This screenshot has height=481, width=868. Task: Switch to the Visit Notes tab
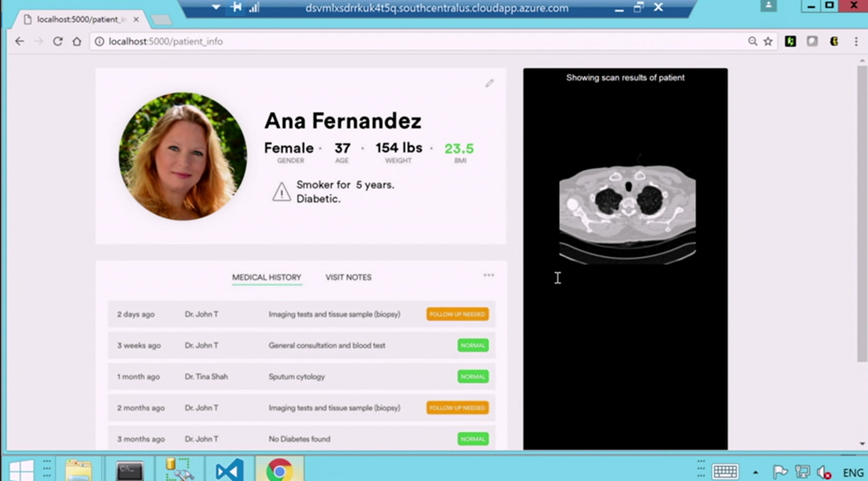348,277
